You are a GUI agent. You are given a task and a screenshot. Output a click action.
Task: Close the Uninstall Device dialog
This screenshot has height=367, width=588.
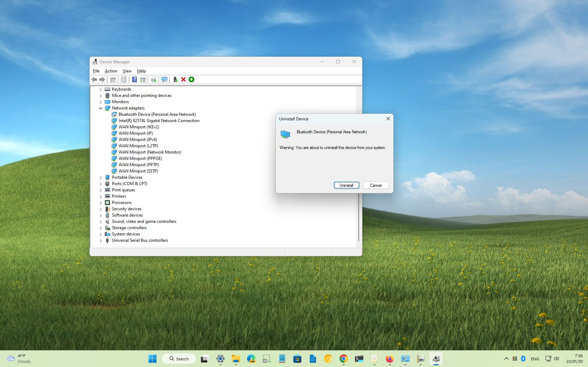coord(388,119)
